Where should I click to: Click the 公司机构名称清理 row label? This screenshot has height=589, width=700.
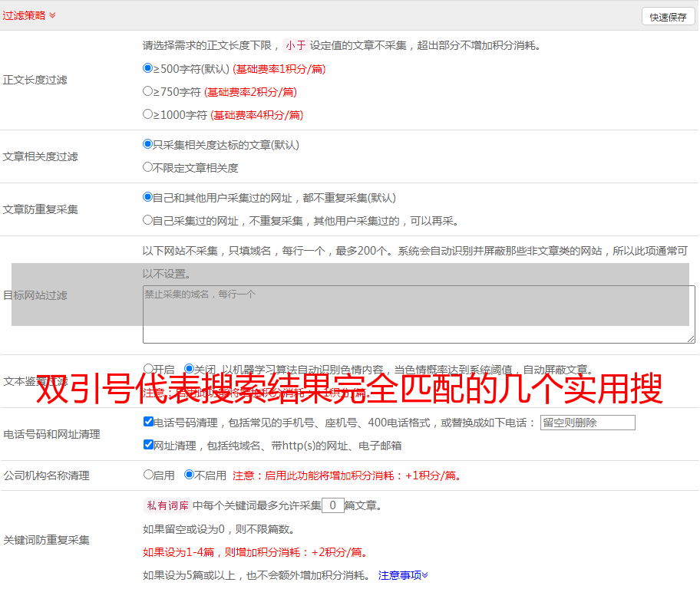click(x=46, y=475)
